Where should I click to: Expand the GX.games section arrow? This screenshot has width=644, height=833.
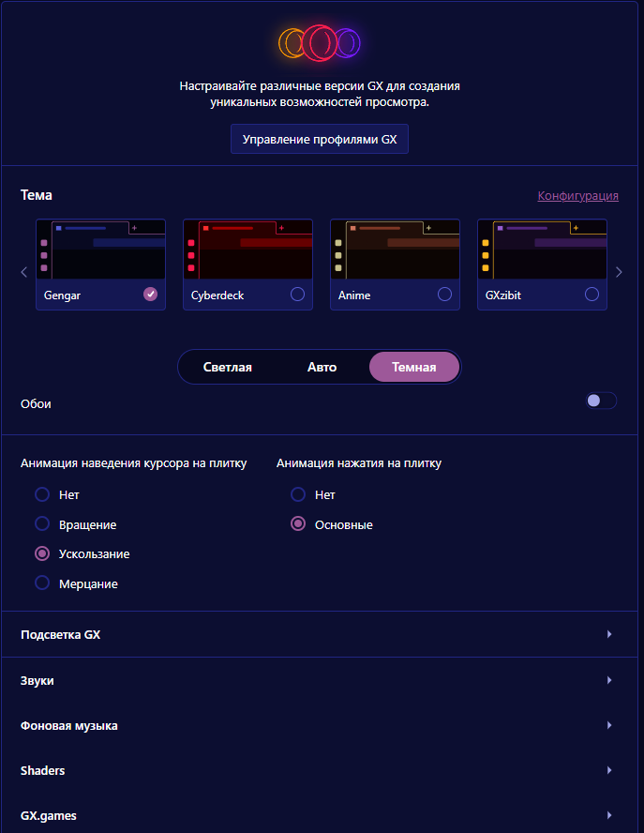(x=609, y=815)
